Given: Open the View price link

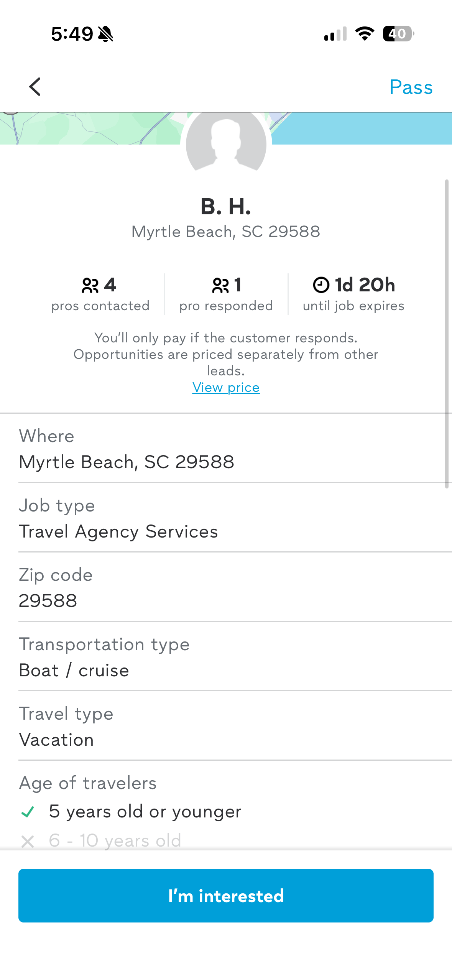Looking at the screenshot, I should tap(226, 388).
